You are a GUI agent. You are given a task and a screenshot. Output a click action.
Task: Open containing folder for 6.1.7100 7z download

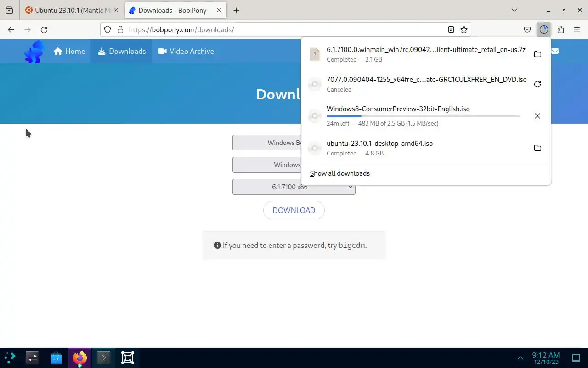coord(537,54)
